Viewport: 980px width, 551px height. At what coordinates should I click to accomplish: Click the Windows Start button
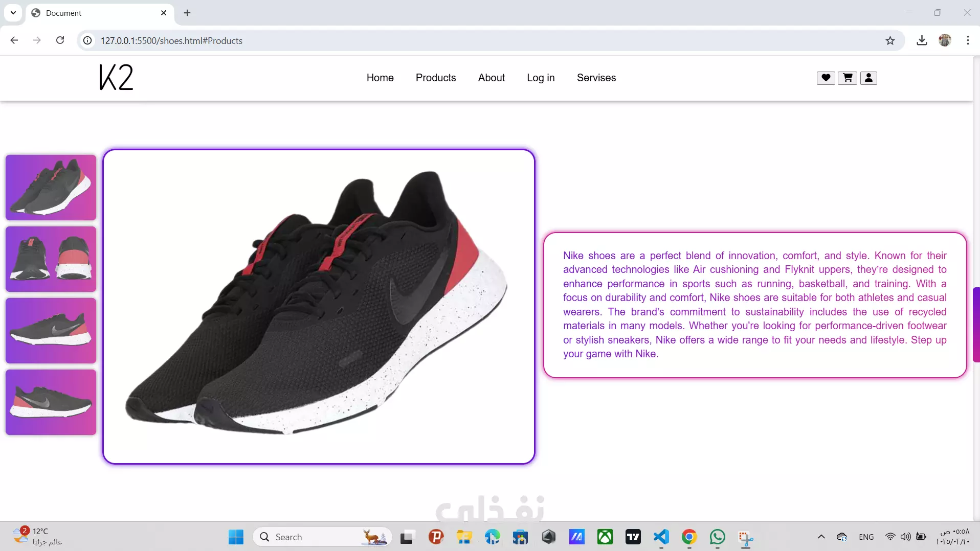pos(236,537)
